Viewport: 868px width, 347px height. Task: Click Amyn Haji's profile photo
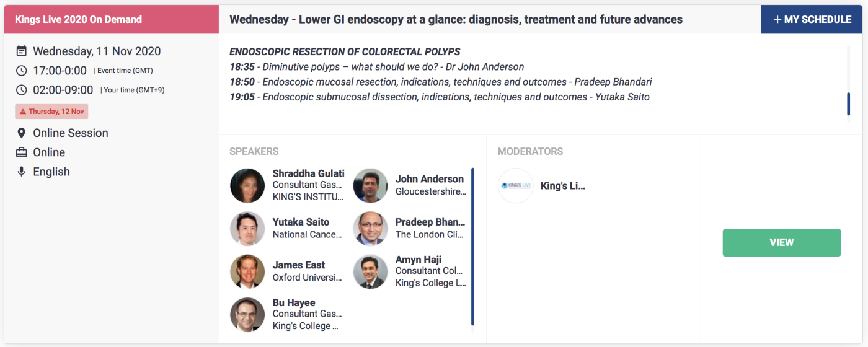click(x=370, y=271)
